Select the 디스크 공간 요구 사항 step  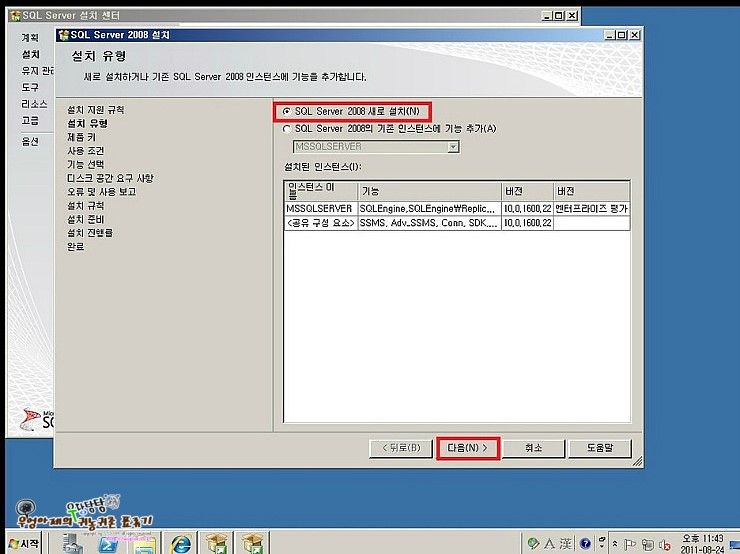[110, 178]
